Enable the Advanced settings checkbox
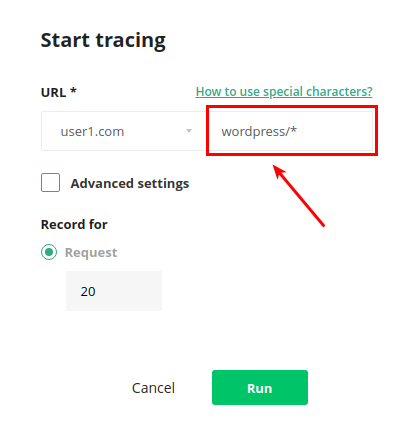Image resolution: width=413 pixels, height=434 pixels. (50, 182)
